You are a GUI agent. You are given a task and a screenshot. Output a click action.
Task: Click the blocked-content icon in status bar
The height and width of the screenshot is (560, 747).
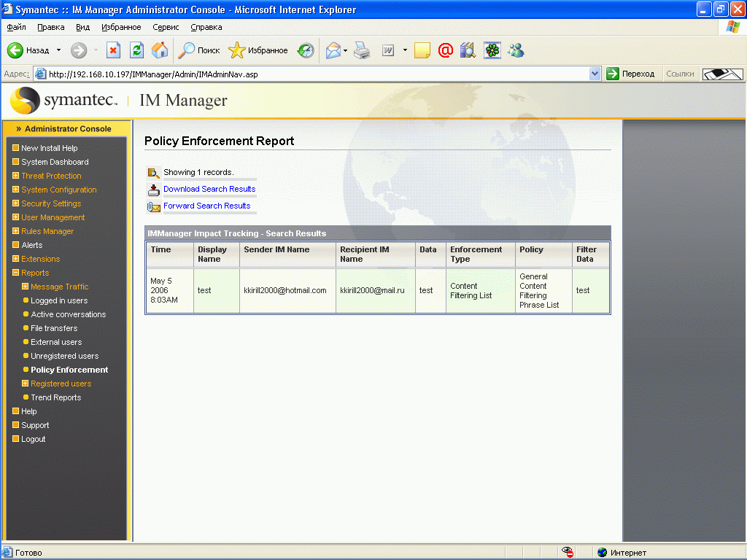[567, 552]
